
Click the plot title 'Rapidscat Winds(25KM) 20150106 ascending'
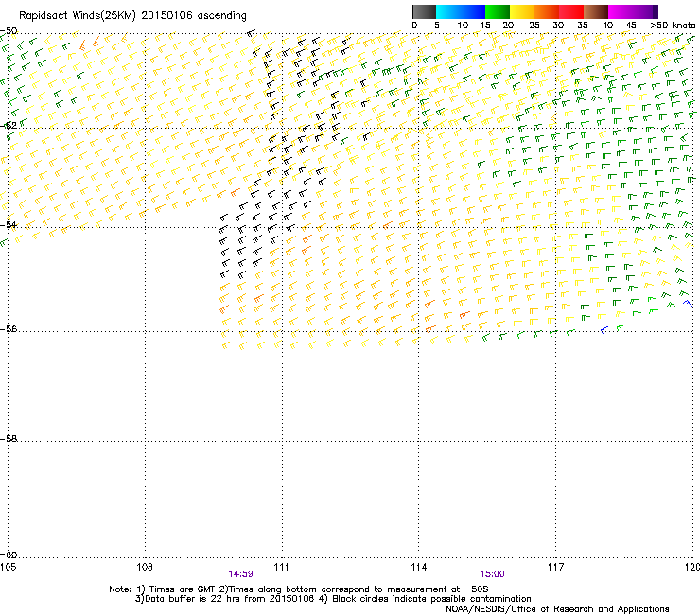pos(132,16)
